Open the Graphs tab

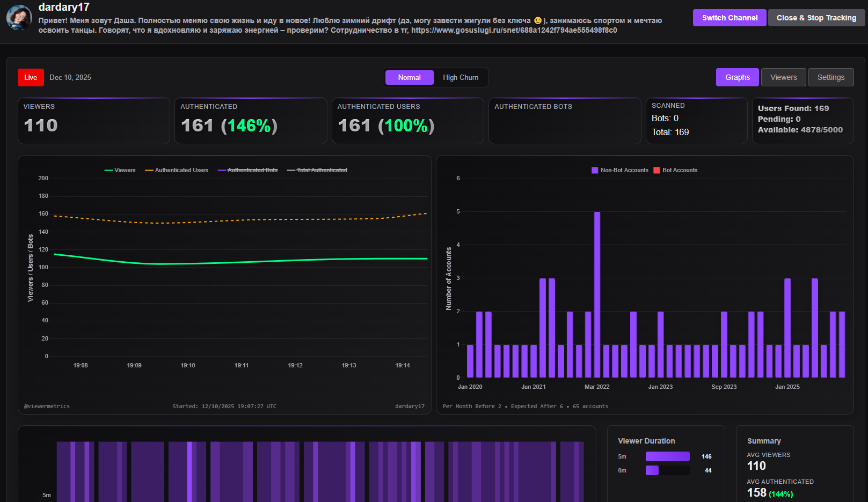pos(737,78)
